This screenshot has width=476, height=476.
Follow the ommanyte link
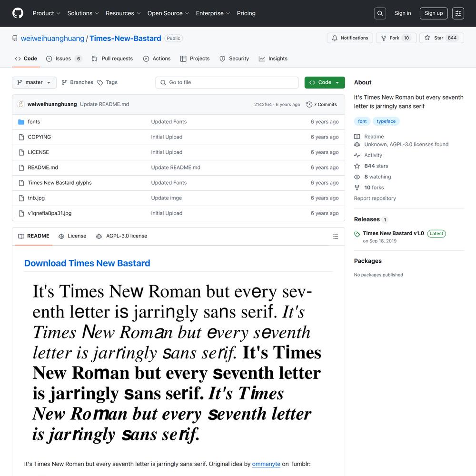(266, 464)
